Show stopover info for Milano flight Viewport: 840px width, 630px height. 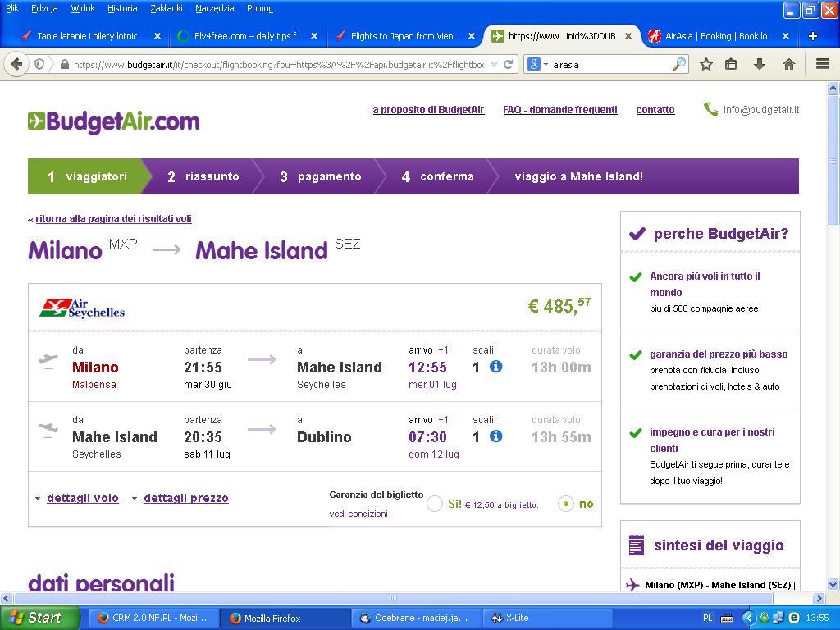pos(496,367)
